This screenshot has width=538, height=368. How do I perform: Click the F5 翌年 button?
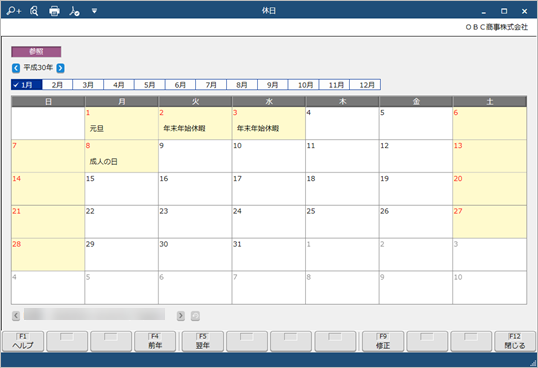coord(203,341)
